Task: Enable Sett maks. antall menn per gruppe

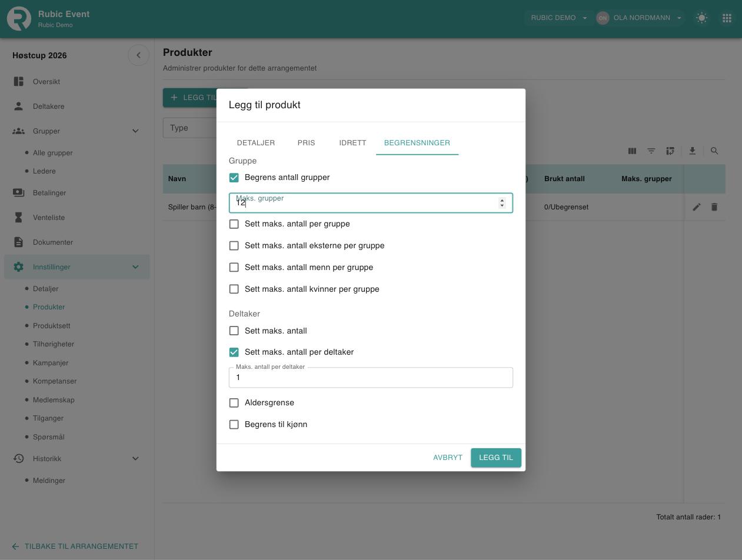Action: click(234, 268)
